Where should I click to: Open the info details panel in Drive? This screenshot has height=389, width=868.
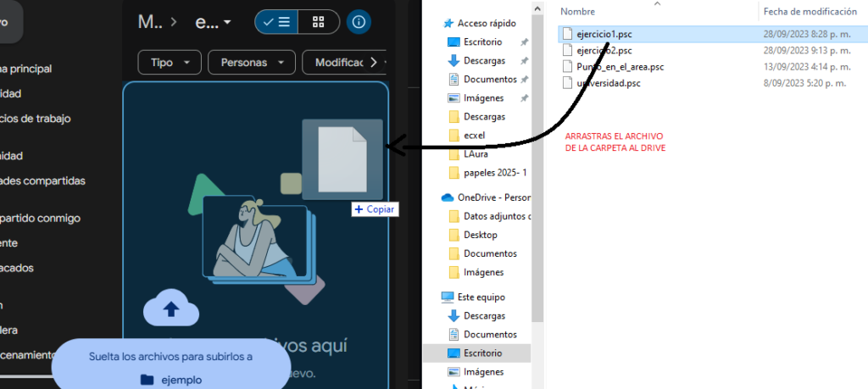(358, 22)
